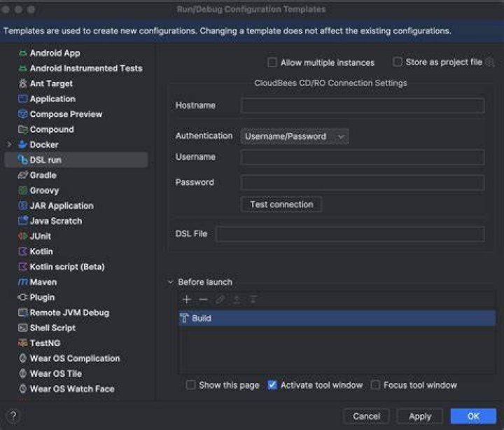Click the Groovy template icon
The width and height of the screenshot is (504, 430).
coord(22,190)
